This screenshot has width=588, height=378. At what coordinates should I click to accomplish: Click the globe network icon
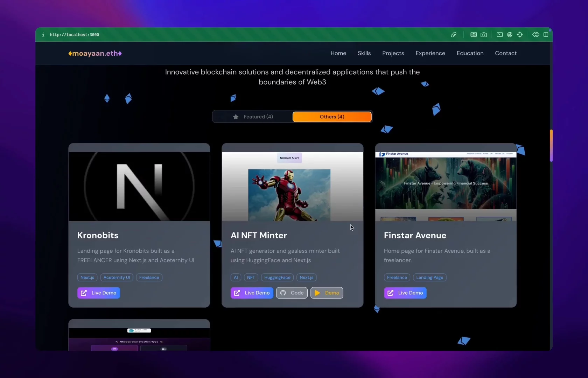pyautogui.click(x=510, y=35)
